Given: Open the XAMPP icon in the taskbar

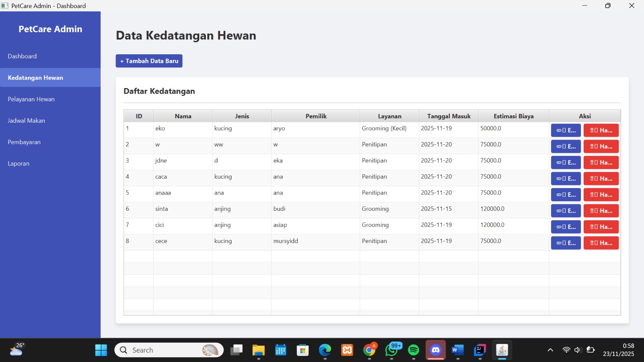Looking at the screenshot, I should 347,350.
